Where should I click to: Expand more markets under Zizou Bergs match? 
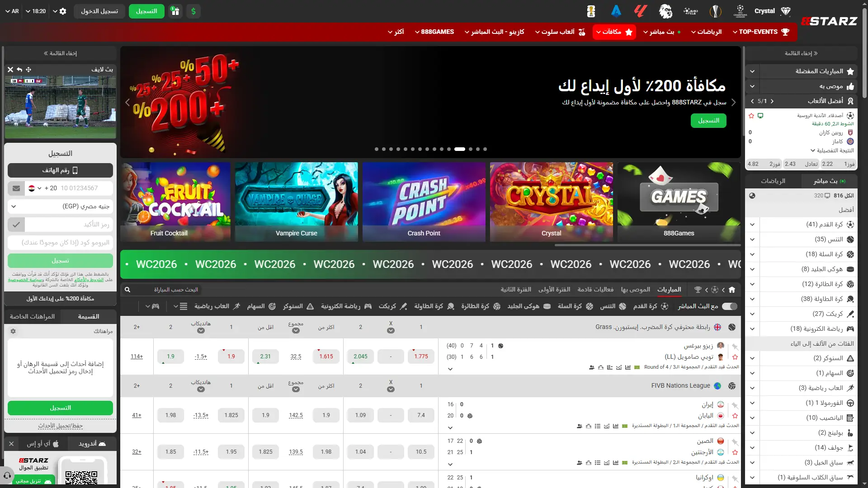[450, 369]
